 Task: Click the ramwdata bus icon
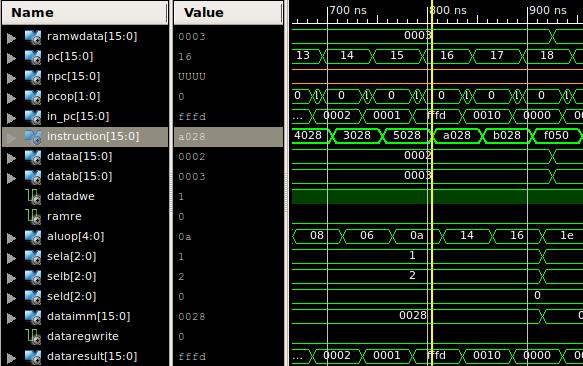(33, 37)
